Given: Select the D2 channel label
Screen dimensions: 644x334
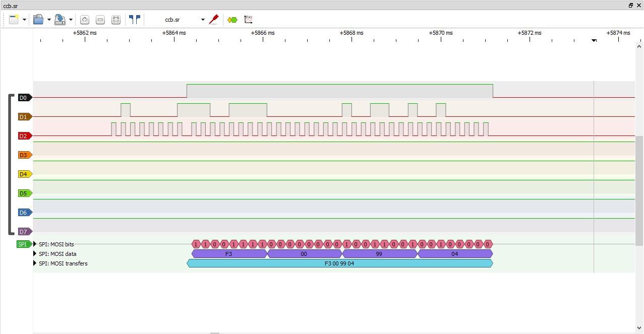Looking at the screenshot, I should point(25,136).
